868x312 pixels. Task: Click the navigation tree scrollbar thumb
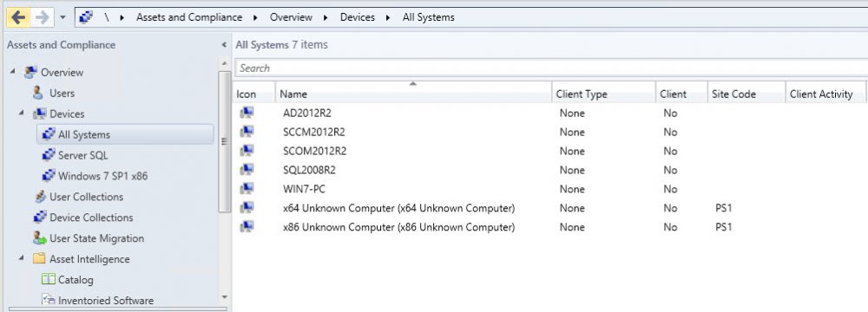[224, 141]
